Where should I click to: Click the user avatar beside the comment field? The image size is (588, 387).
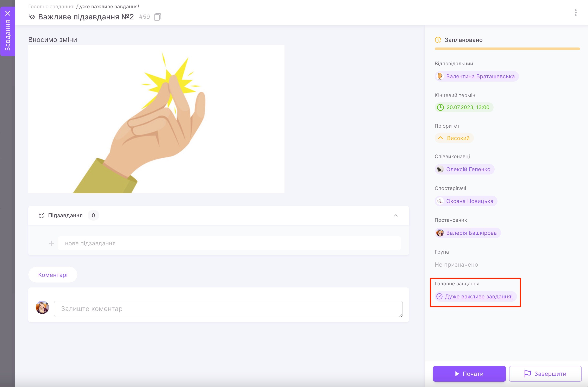42,307
